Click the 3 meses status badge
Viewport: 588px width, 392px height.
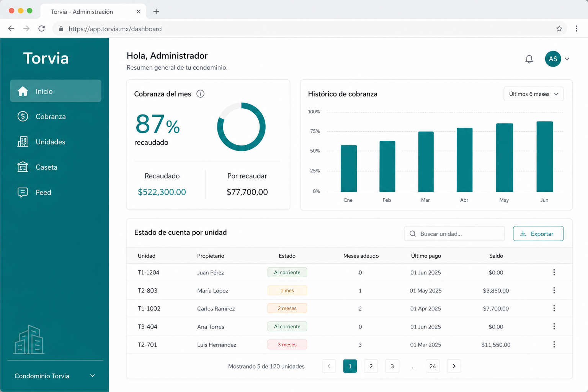click(287, 345)
